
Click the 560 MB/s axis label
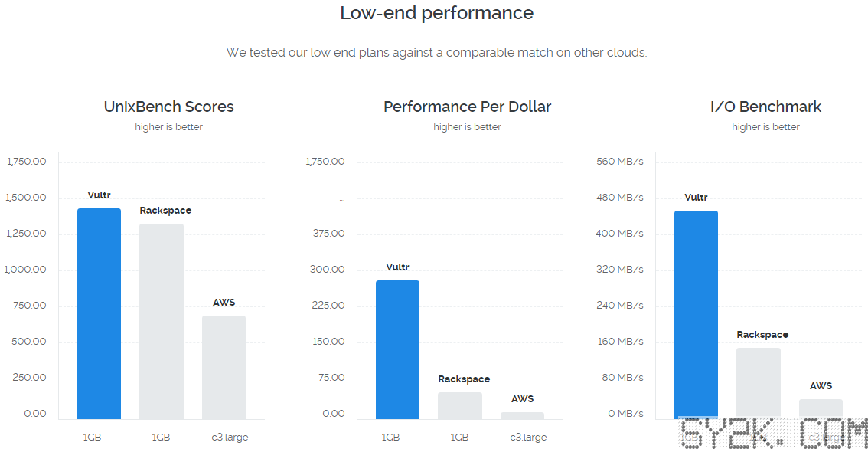point(619,162)
